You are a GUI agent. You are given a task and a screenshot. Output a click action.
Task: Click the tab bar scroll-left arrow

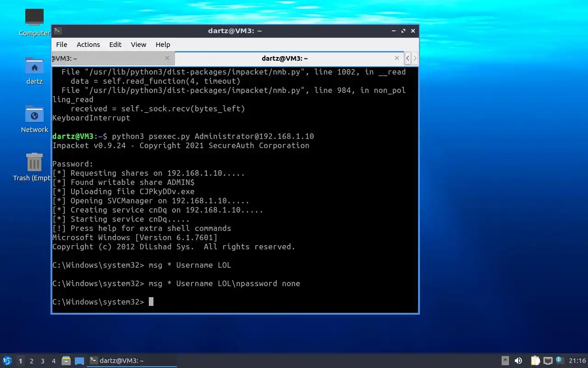click(x=407, y=58)
